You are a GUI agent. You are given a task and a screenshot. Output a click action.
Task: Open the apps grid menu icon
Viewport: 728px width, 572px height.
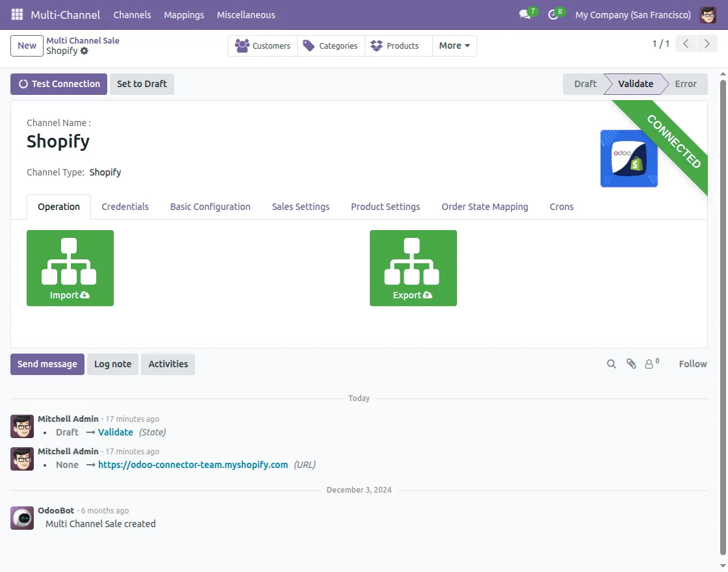(17, 14)
